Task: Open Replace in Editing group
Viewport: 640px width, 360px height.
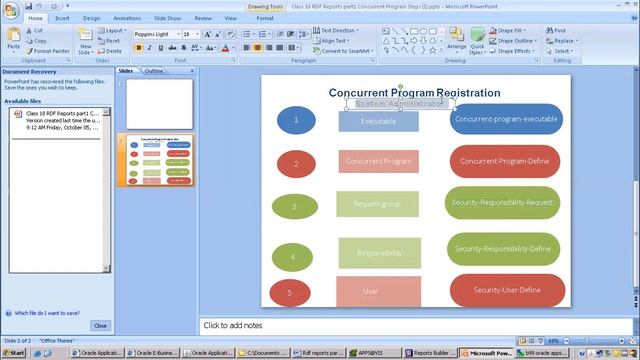Action: tap(562, 41)
